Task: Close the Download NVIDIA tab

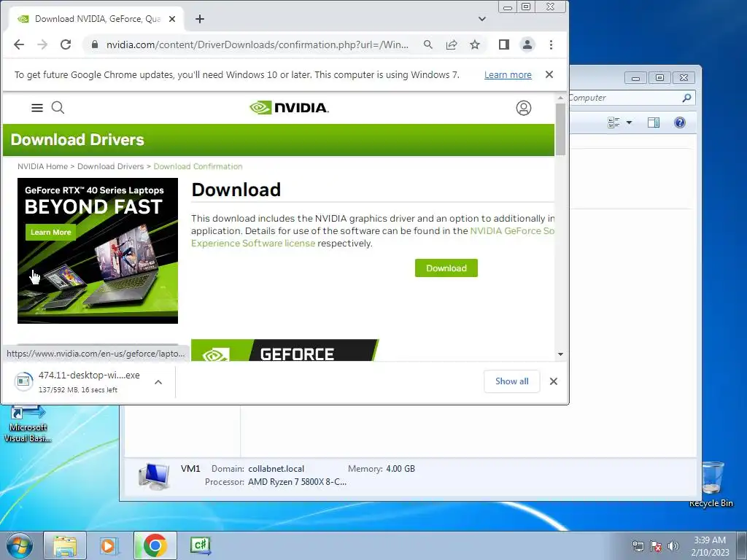Action: (x=172, y=19)
